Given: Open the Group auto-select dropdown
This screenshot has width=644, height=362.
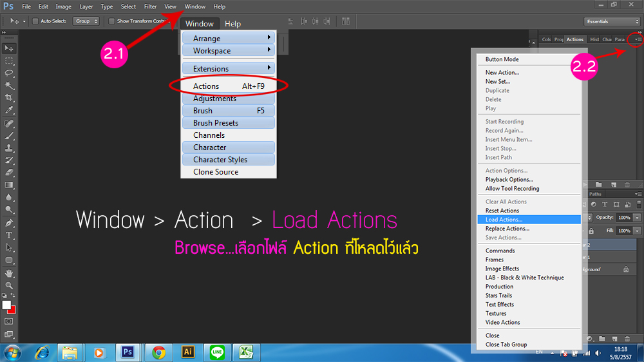Looking at the screenshot, I should pos(86,21).
